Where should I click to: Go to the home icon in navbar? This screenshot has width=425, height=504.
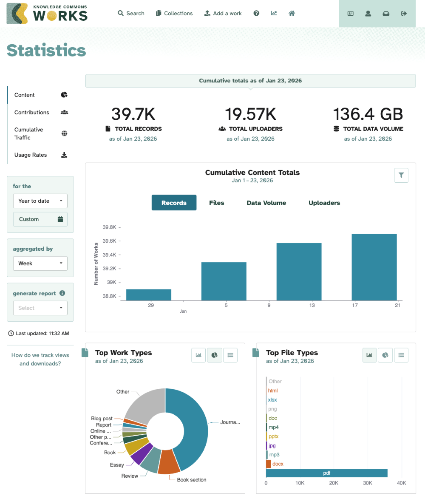click(x=292, y=13)
